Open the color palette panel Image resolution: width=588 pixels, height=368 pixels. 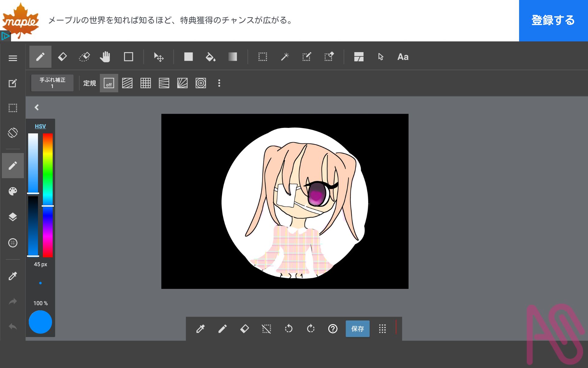click(x=13, y=191)
